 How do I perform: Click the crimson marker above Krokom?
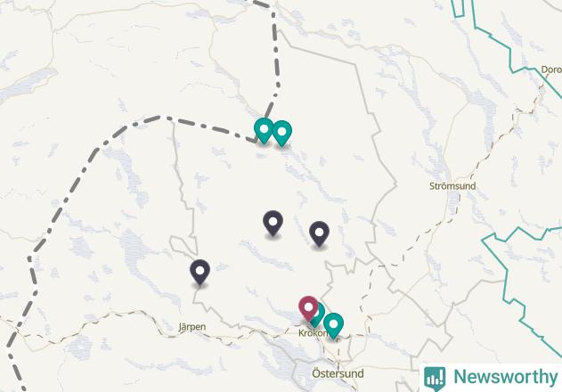tap(308, 308)
